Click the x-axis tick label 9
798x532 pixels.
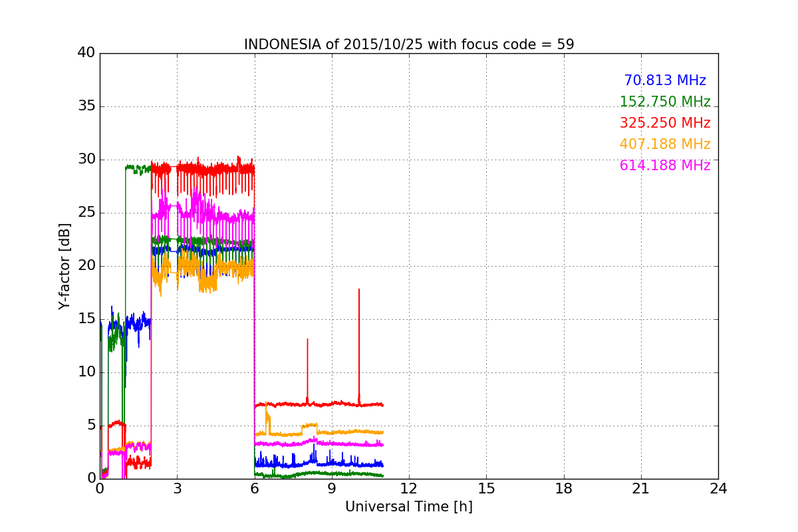click(x=332, y=488)
